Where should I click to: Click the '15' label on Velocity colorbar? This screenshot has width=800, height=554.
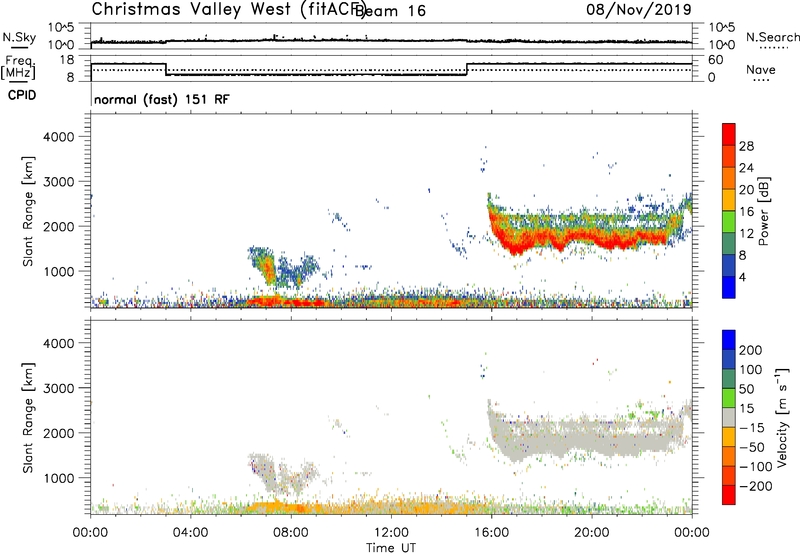[x=746, y=409]
